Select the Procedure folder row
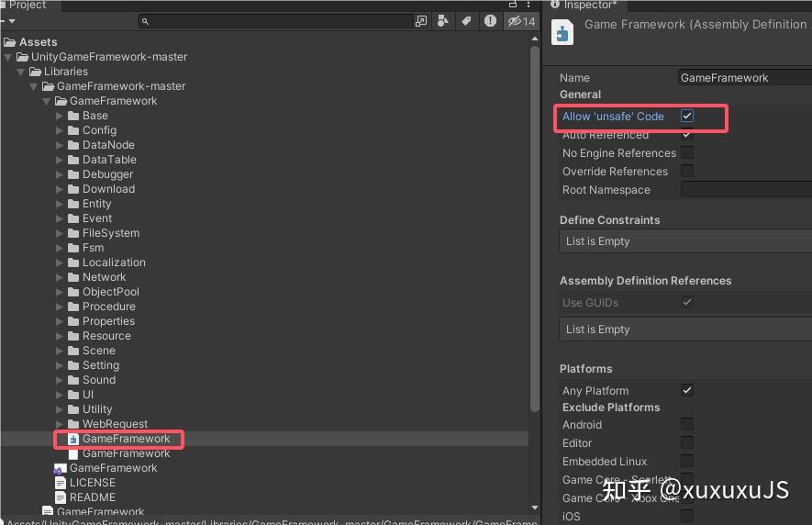Screen dimensions: 812x525 pyautogui.click(x=264, y=307)
